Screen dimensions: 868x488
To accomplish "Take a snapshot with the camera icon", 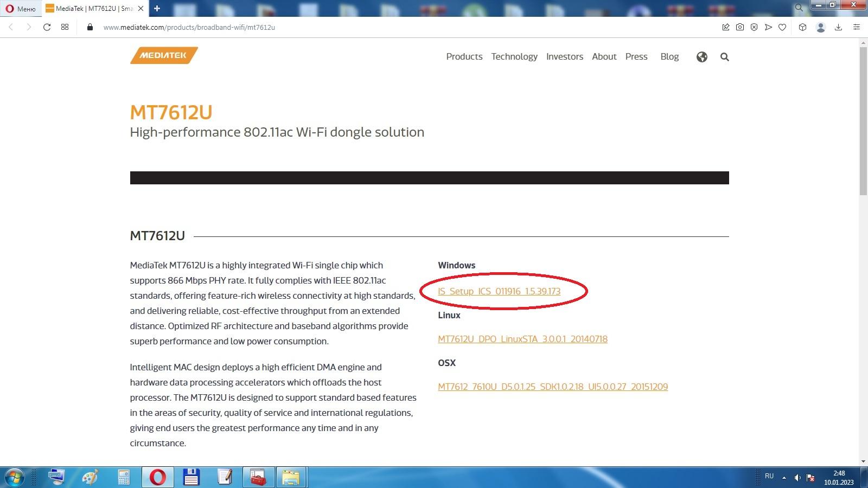I will 740,27.
